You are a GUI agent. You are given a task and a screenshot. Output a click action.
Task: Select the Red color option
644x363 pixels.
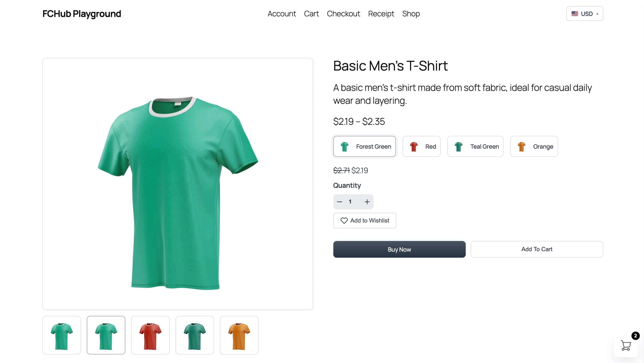coord(422,146)
